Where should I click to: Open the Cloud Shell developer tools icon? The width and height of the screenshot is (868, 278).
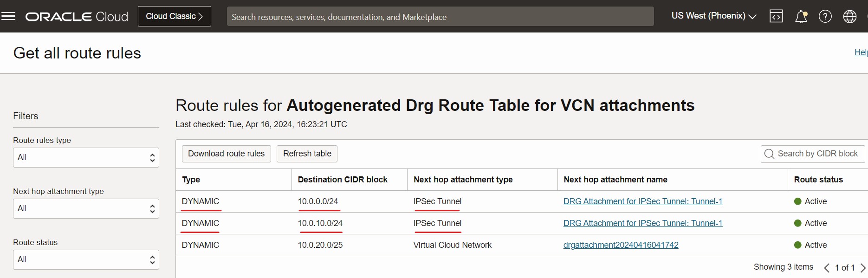(x=776, y=17)
